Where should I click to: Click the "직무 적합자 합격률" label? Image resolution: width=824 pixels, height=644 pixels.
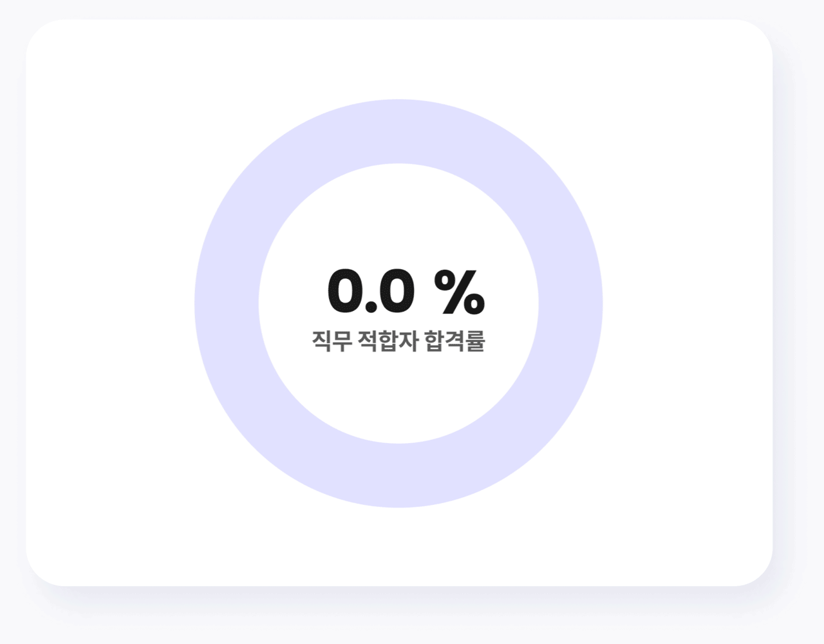(398, 341)
